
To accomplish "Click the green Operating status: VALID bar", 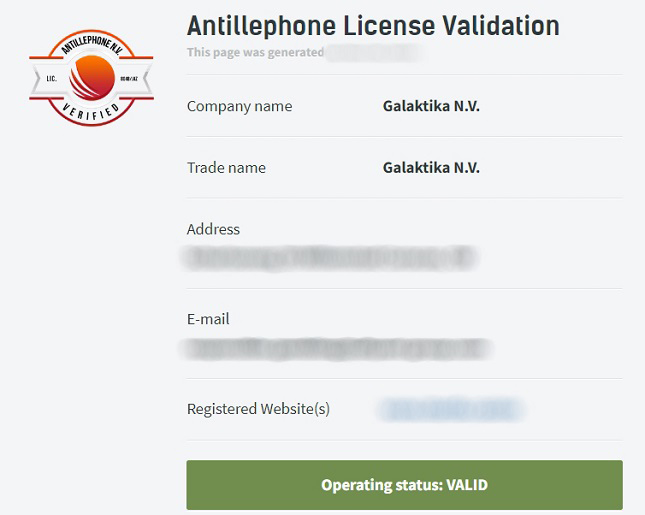I will coord(404,485).
